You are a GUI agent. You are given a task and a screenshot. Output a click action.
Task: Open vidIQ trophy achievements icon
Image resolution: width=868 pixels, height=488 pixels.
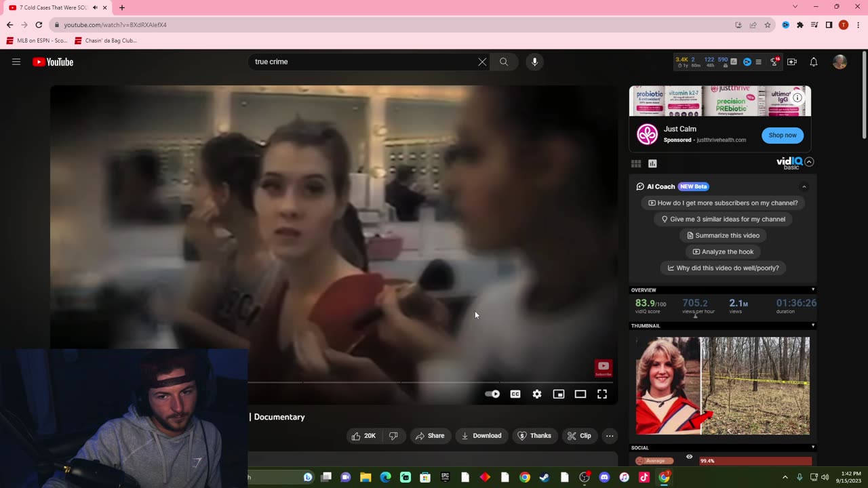tap(774, 62)
